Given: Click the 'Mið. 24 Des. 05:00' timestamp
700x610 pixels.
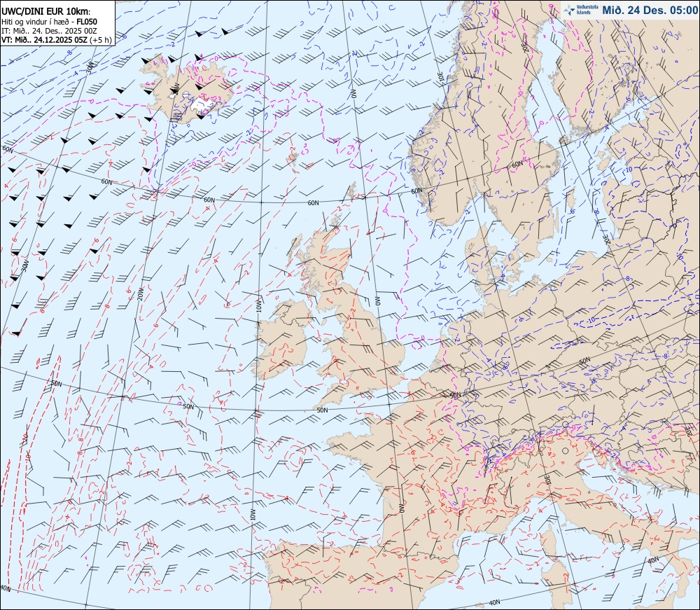Looking at the screenshot, I should point(650,10).
